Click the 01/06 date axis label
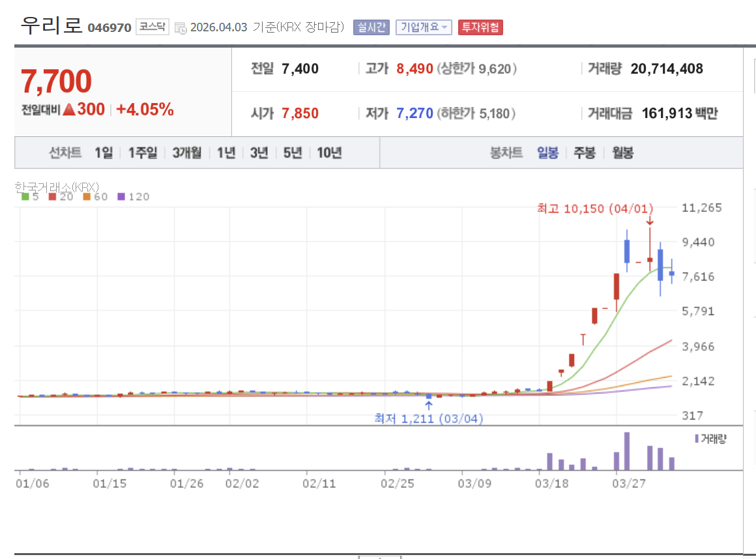The image size is (756, 559). 33,484
